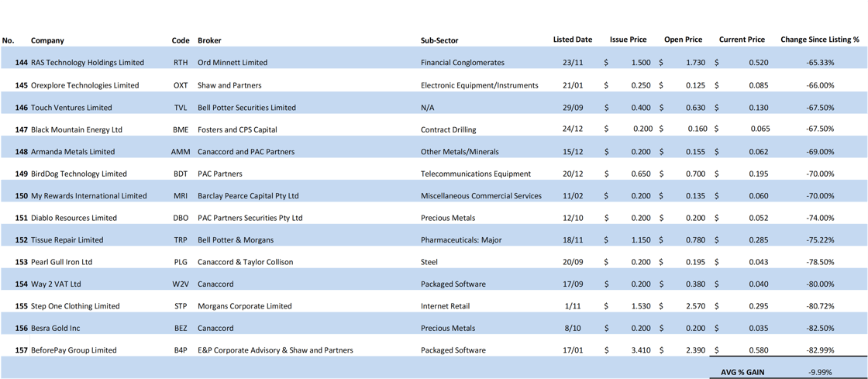The image size is (868, 379).
Task: Select the Sub-Sector column header
Action: [439, 40]
